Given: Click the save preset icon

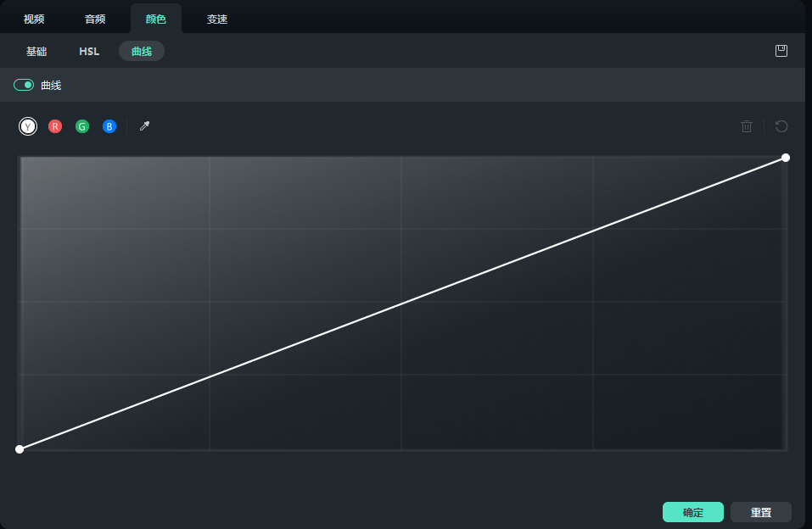Looking at the screenshot, I should pyautogui.click(x=781, y=51).
